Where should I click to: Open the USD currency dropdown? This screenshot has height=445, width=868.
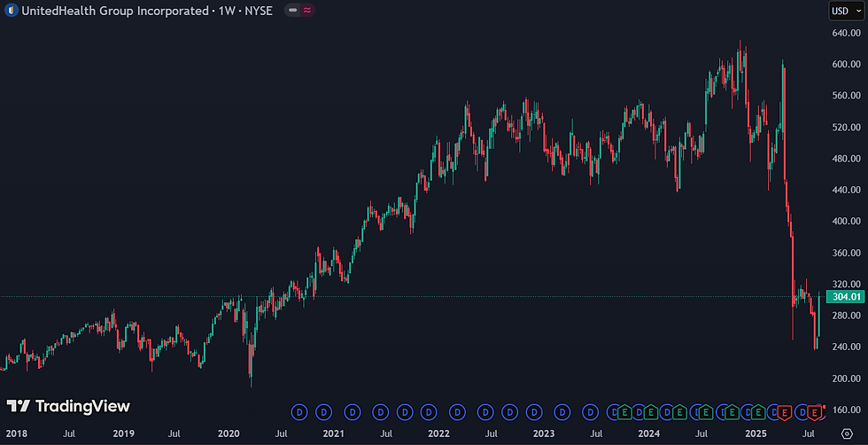pyautogui.click(x=847, y=11)
